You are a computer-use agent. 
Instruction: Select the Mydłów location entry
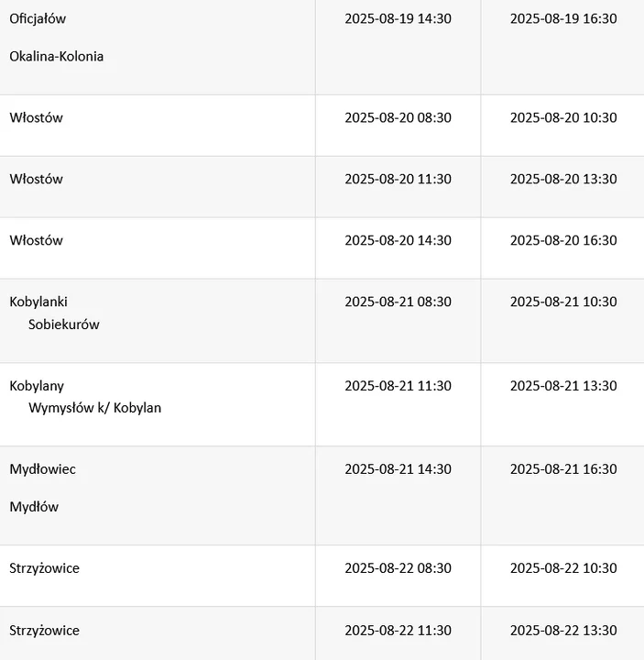click(34, 507)
